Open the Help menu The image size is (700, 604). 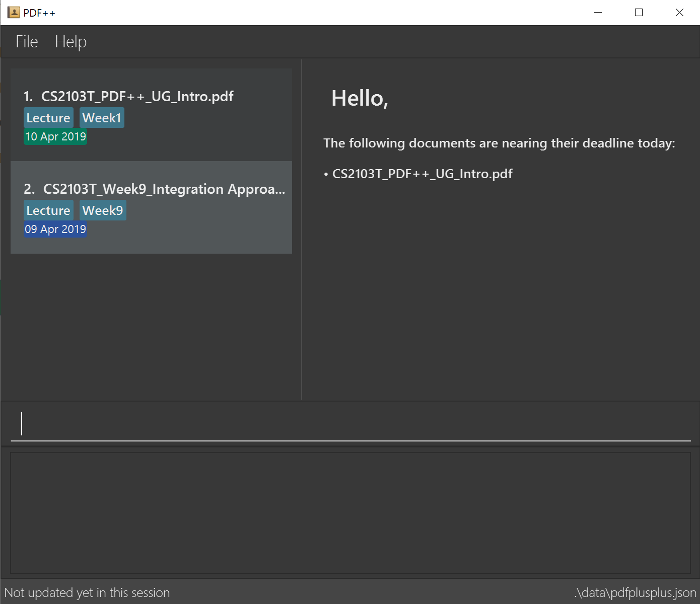click(71, 42)
